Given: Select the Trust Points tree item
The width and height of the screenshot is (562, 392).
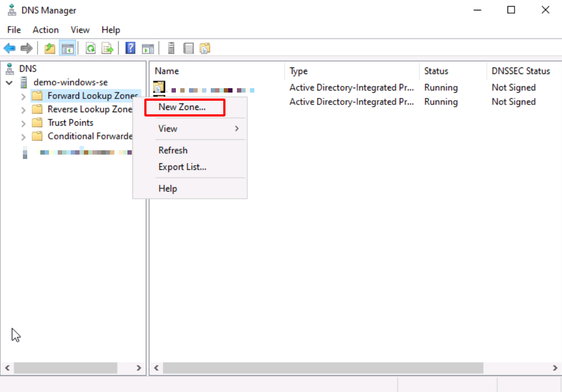Looking at the screenshot, I should click(x=70, y=122).
